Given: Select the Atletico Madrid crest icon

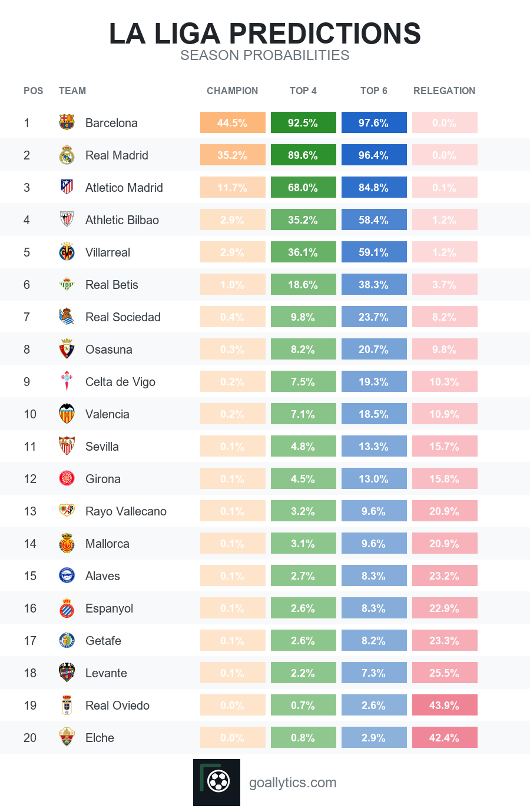Looking at the screenshot, I should pos(67,187).
